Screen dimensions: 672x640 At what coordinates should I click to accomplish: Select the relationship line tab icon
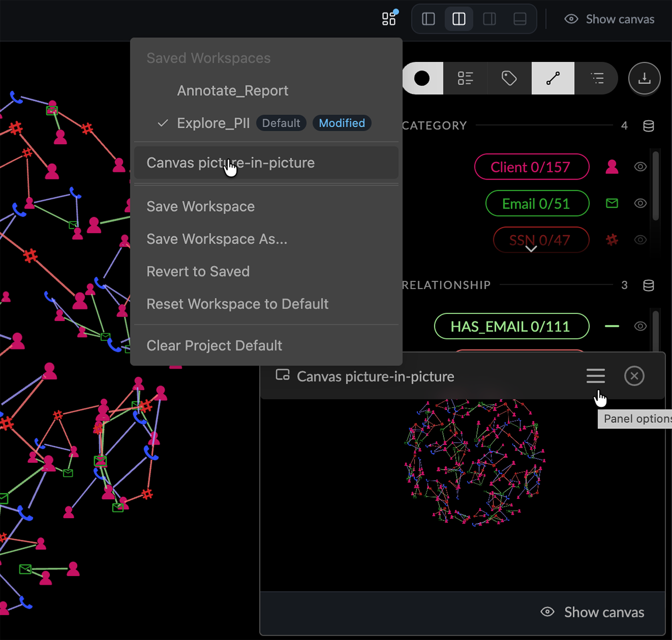[553, 78]
